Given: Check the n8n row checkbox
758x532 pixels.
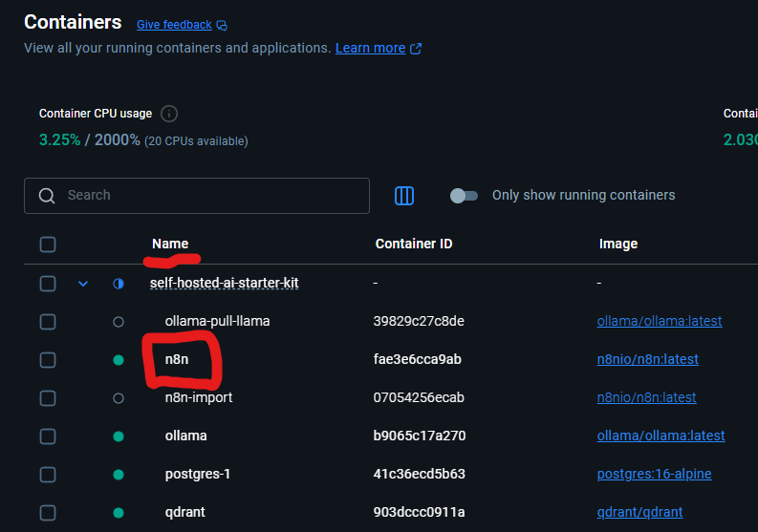Looking at the screenshot, I should (48, 360).
